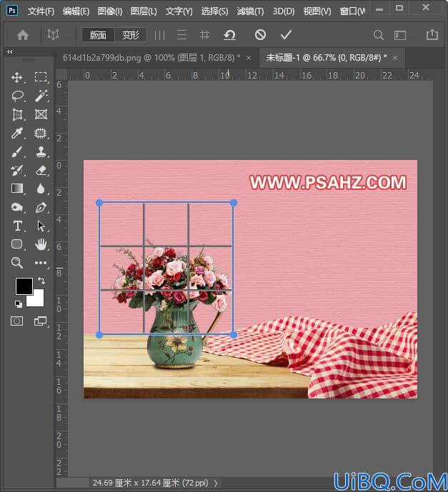Viewport: 448px width, 492px height.
Task: Go to the Home screen
Action: tap(23, 35)
